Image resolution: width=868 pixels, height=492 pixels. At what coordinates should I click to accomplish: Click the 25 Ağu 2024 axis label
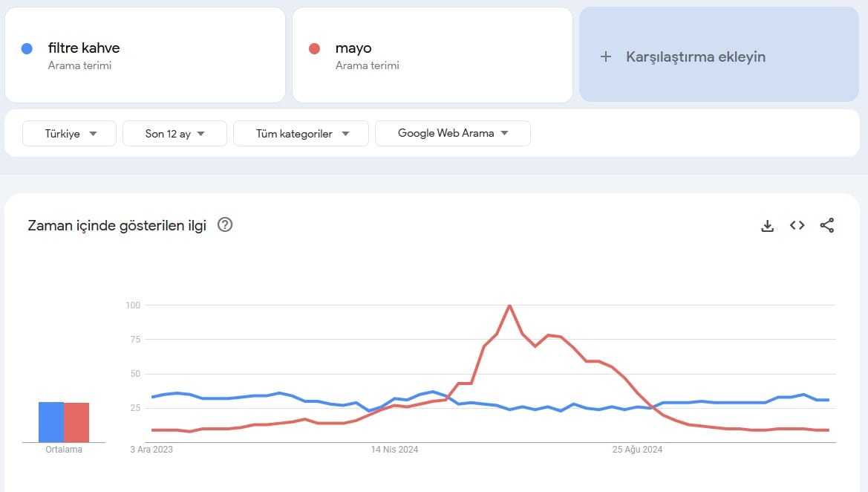[637, 450]
